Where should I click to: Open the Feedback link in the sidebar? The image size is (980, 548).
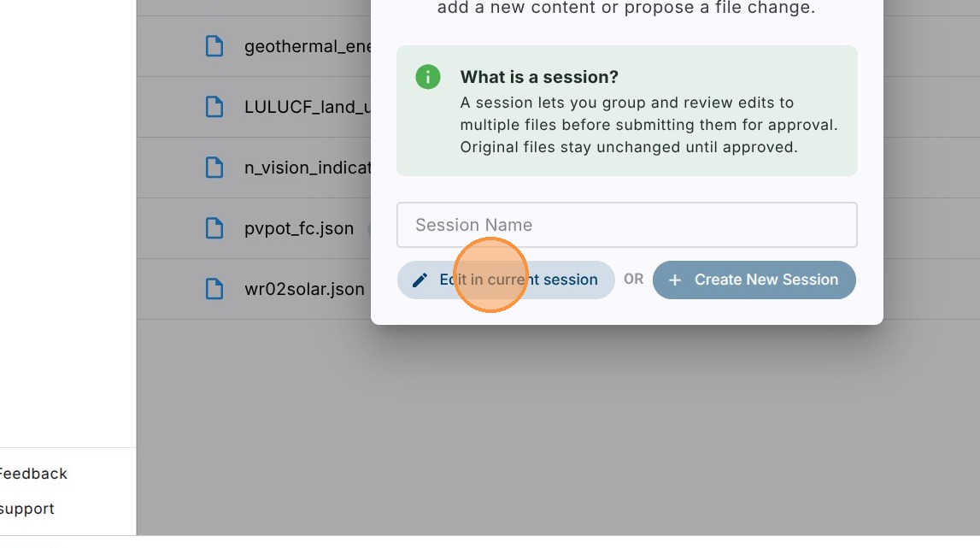pos(32,474)
